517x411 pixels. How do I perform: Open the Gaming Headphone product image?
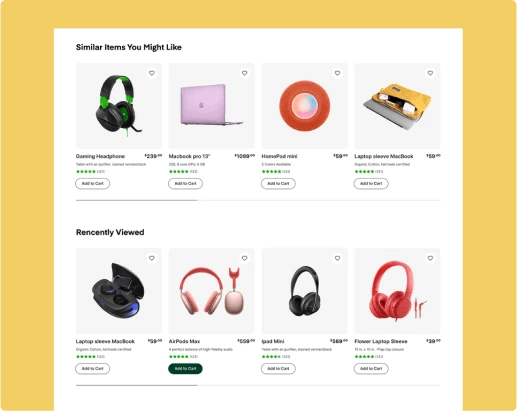(119, 106)
